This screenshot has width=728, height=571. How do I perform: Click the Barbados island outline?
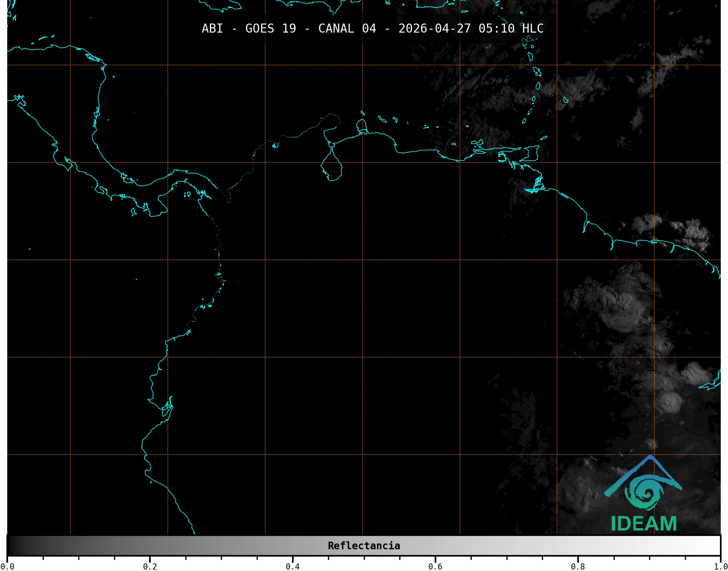[565, 100]
